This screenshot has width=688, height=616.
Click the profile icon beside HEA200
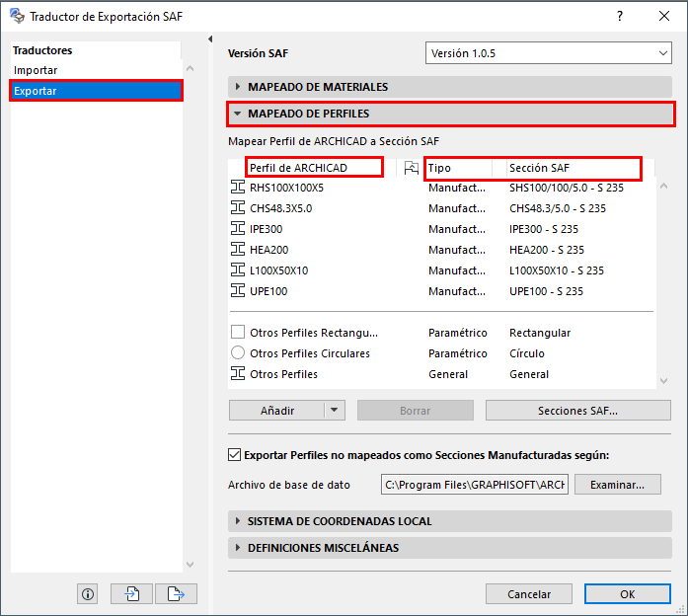pos(238,249)
